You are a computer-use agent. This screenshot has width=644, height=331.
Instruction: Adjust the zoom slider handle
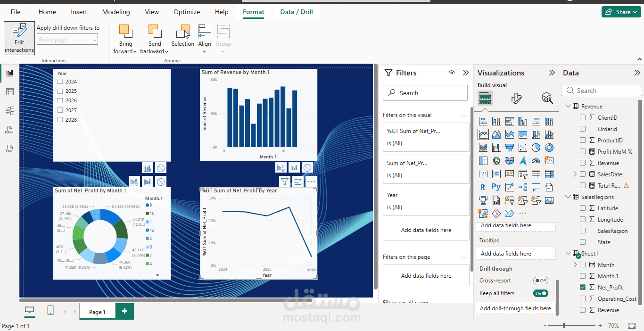(x=564, y=326)
